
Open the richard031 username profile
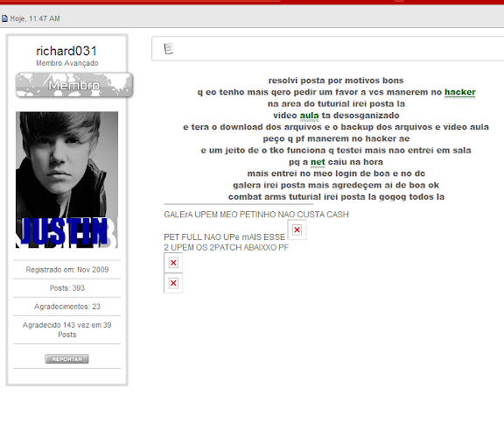(x=66, y=51)
